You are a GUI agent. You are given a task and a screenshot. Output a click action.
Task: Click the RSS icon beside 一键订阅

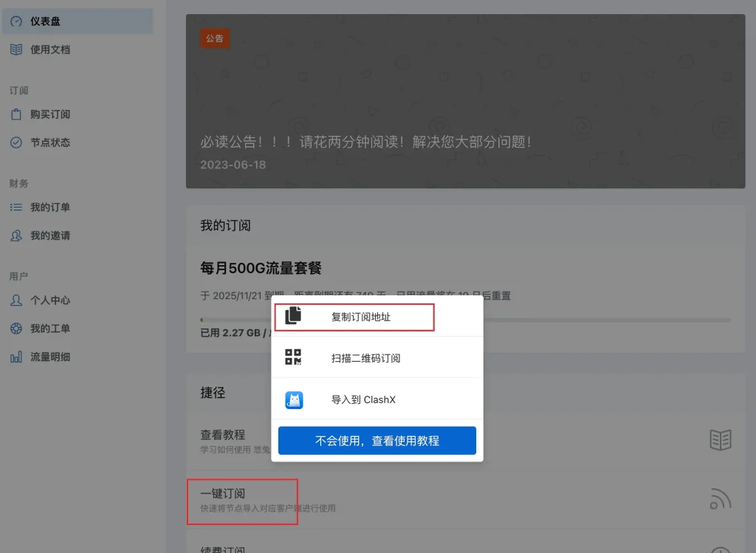[x=720, y=499]
